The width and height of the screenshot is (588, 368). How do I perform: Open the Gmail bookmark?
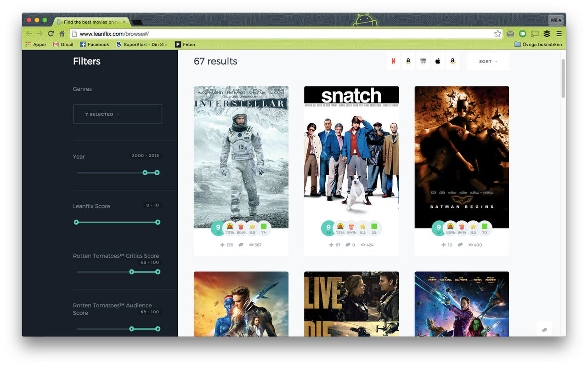click(63, 45)
